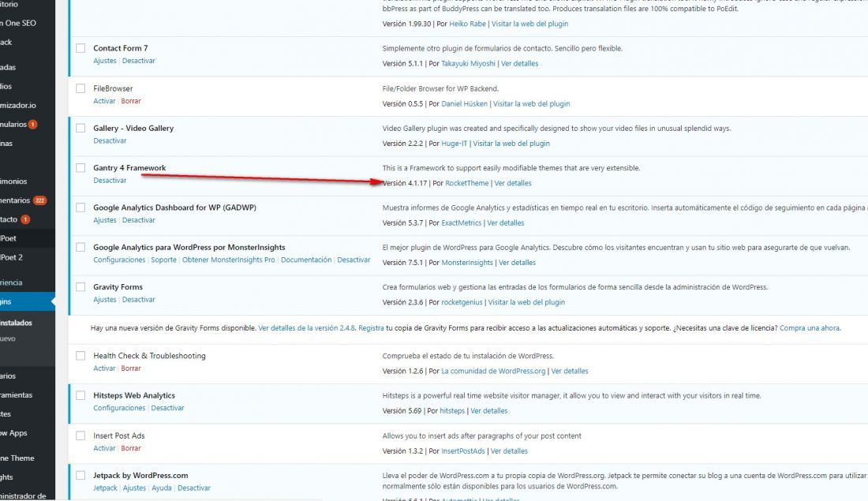The width and height of the screenshot is (868, 501).
Task: Deactivate the MonsterInsights plugin
Action: [354, 260]
